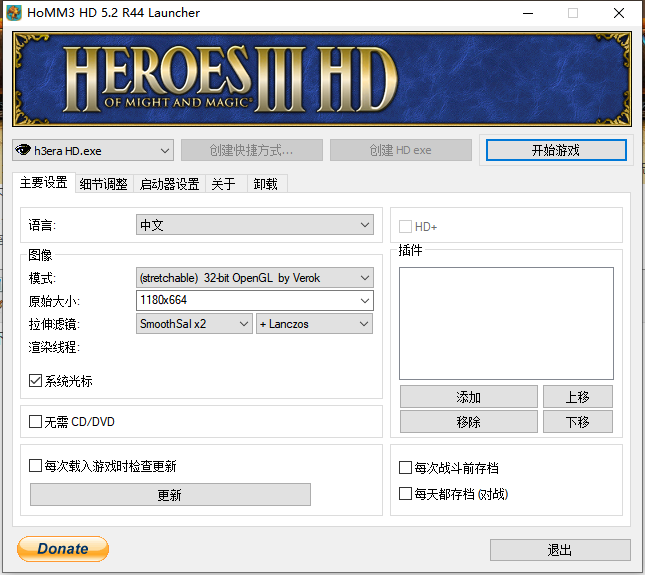This screenshot has height=575, width=645.
Task: Toggle the 系统光标 checkbox
Action: (35, 381)
